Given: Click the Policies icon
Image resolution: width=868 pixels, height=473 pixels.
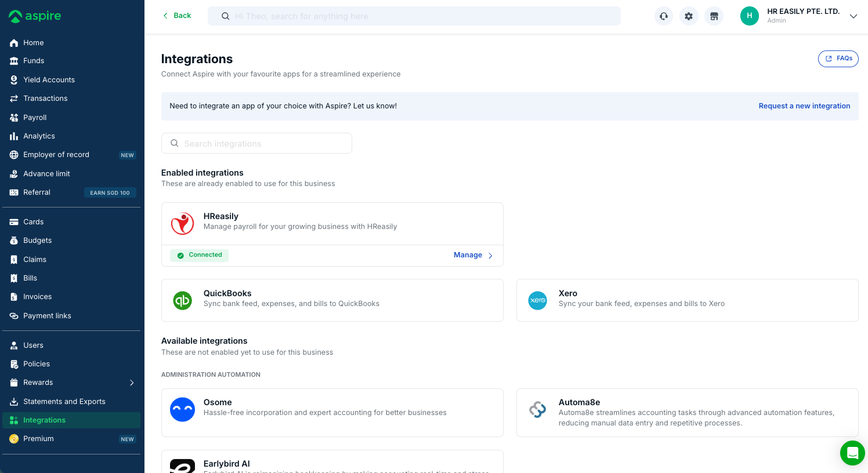Looking at the screenshot, I should (14, 364).
